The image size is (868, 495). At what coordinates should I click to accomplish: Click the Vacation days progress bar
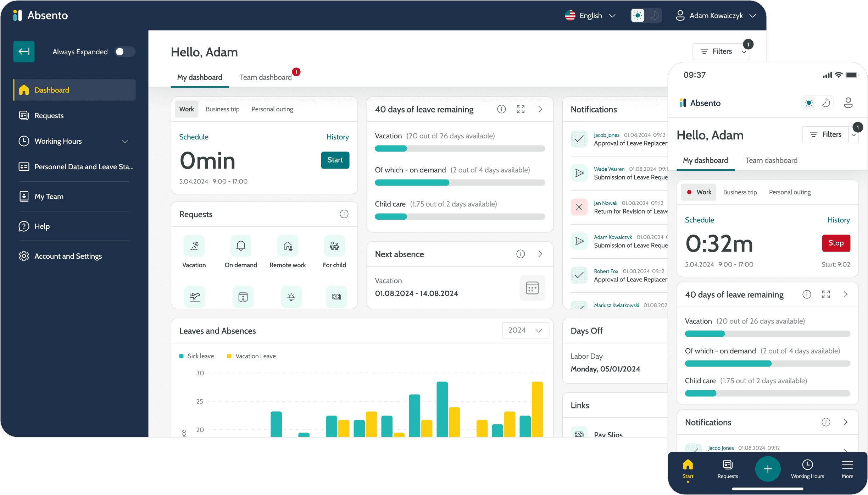coord(460,149)
